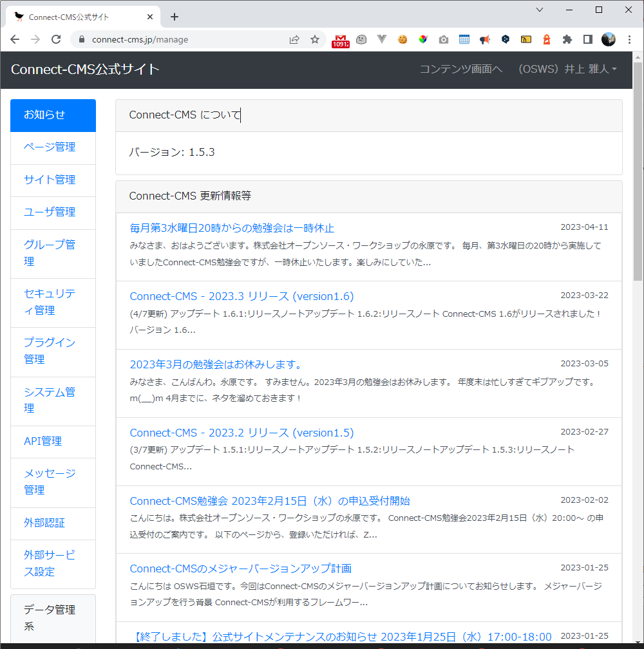
Task: Open Chrome's three-dot menu
Action: coord(629,39)
